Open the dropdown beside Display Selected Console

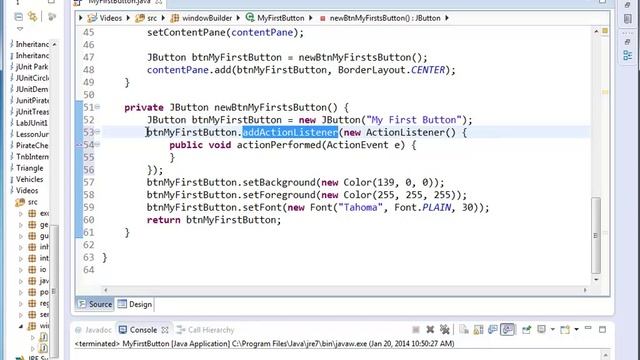click(553, 329)
